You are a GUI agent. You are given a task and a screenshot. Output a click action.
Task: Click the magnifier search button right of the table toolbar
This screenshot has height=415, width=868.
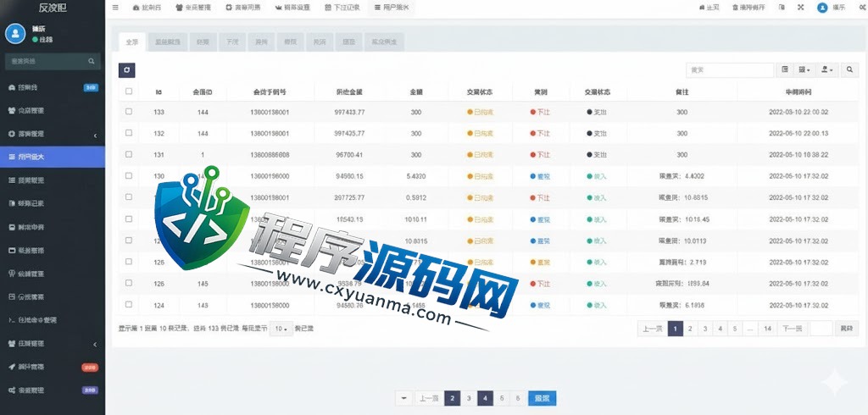click(x=849, y=69)
